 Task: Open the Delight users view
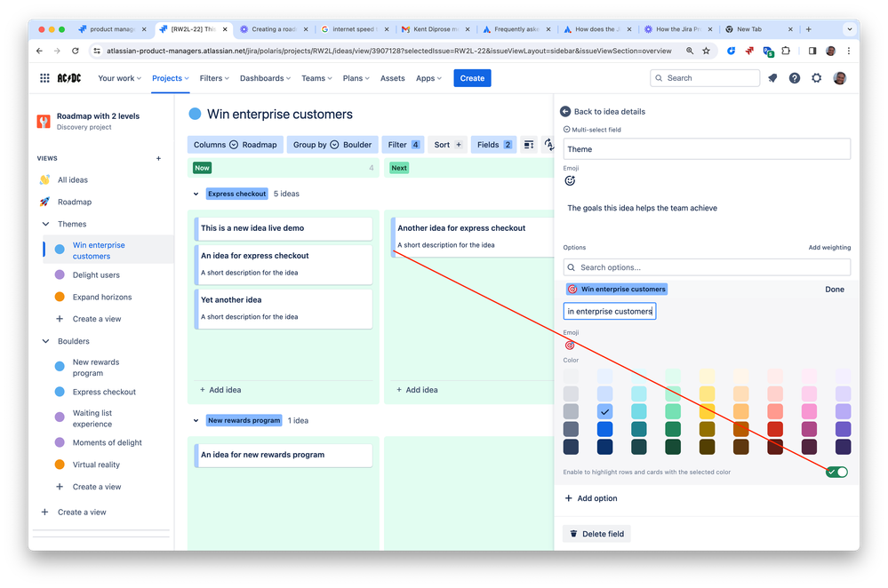tap(96, 275)
